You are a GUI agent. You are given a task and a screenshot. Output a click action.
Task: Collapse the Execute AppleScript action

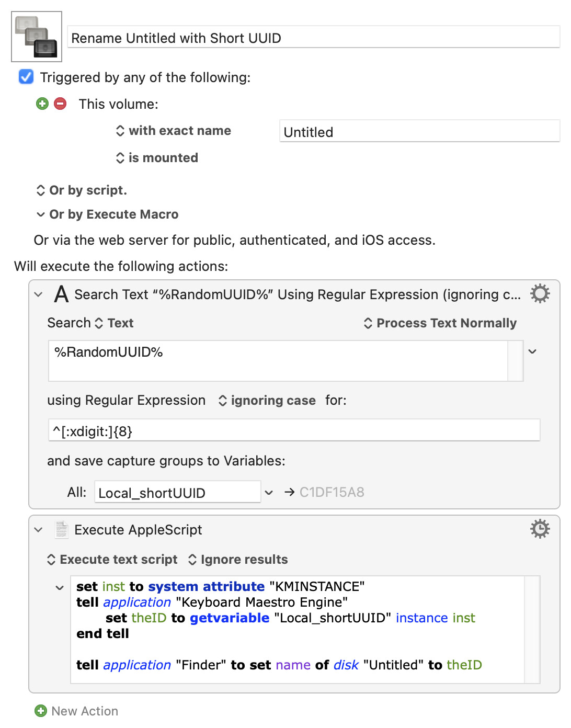tap(38, 530)
